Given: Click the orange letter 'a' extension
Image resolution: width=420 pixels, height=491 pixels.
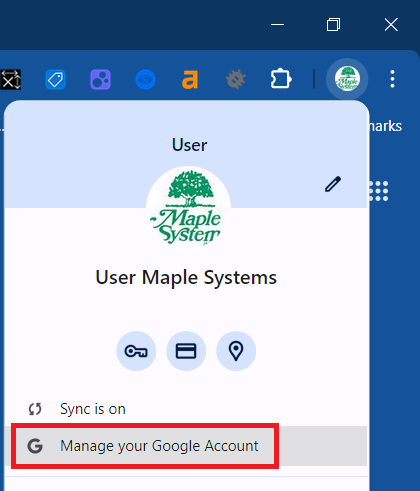Looking at the screenshot, I should 190,80.
